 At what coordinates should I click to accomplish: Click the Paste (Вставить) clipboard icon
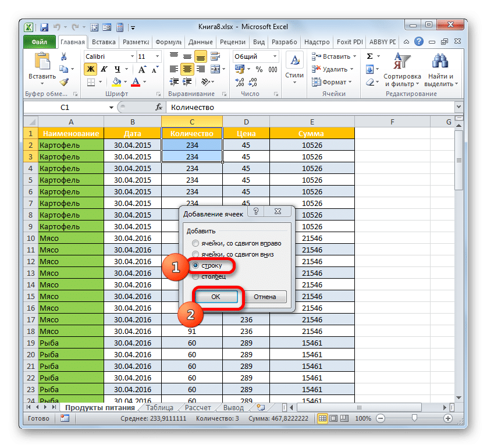coord(42,63)
